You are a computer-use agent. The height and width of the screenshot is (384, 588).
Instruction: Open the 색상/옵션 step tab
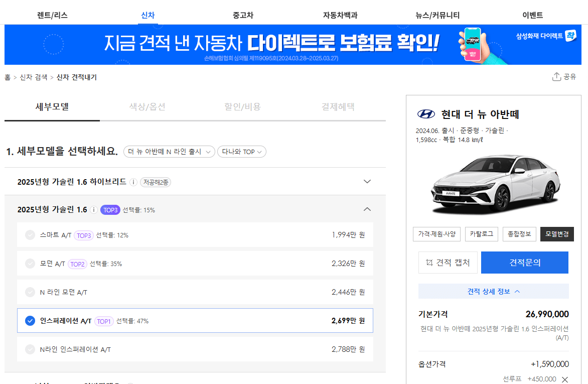click(146, 107)
